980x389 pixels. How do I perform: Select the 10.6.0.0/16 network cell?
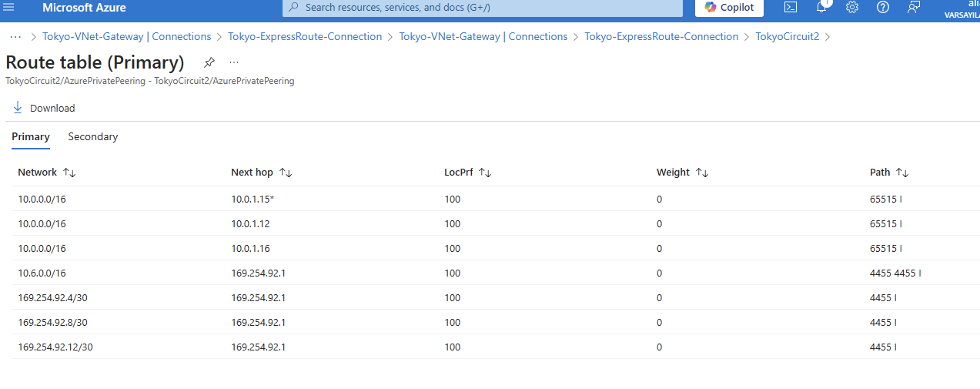click(42, 273)
